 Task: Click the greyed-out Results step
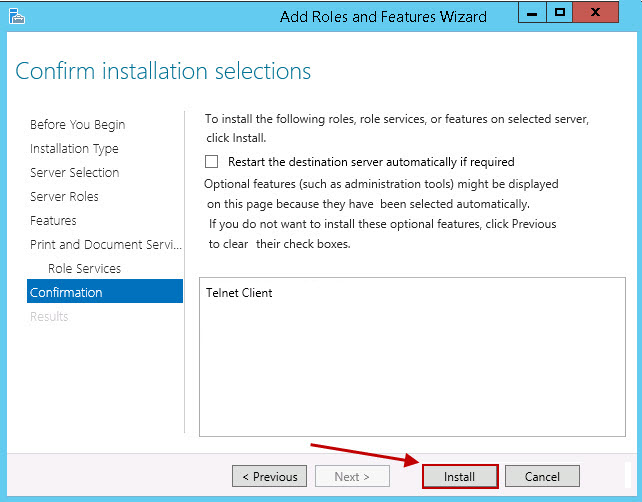49,317
